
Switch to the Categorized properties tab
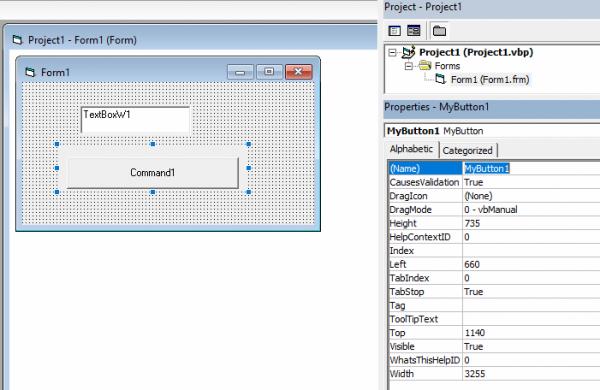click(468, 150)
